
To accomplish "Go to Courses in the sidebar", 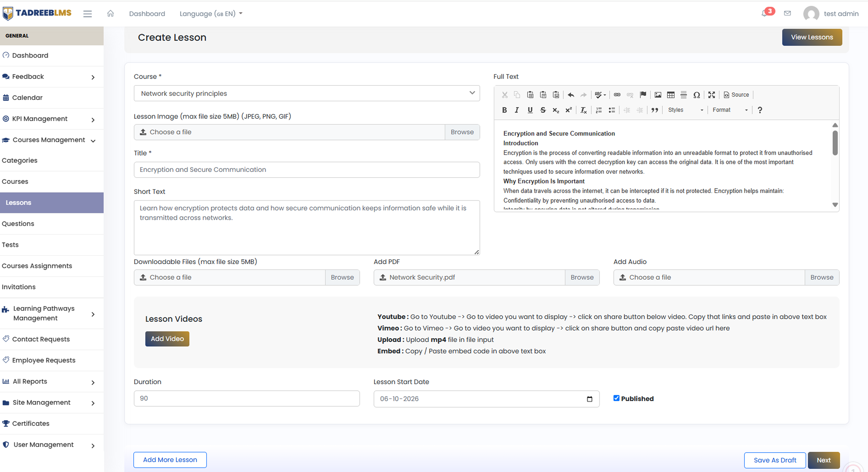I will [x=52, y=182].
